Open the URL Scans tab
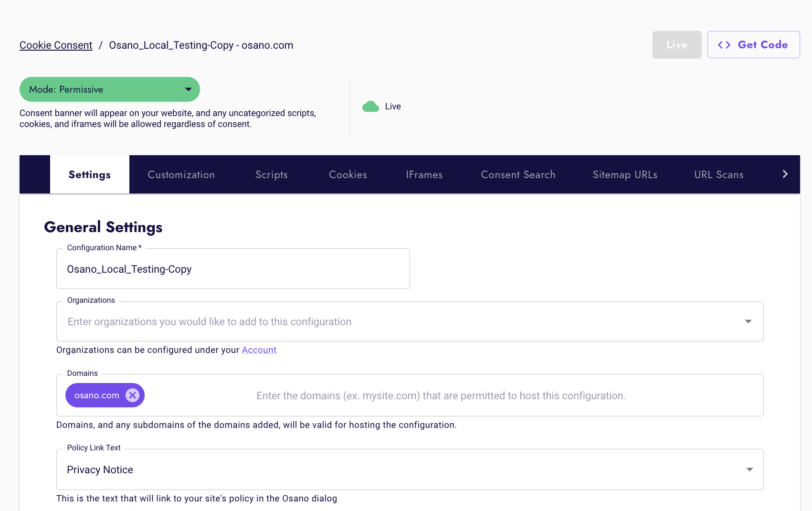 719,174
